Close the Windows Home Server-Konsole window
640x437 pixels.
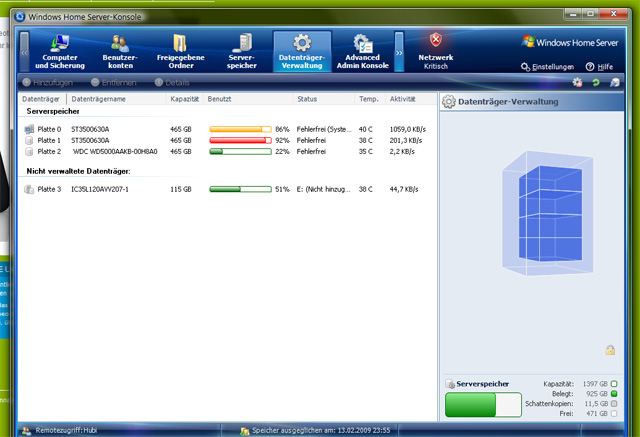(x=613, y=14)
